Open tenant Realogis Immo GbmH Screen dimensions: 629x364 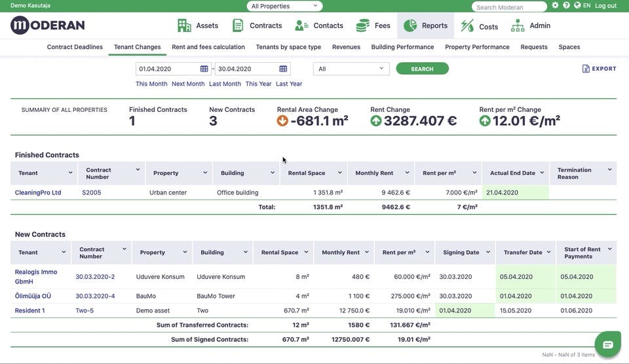pos(36,277)
